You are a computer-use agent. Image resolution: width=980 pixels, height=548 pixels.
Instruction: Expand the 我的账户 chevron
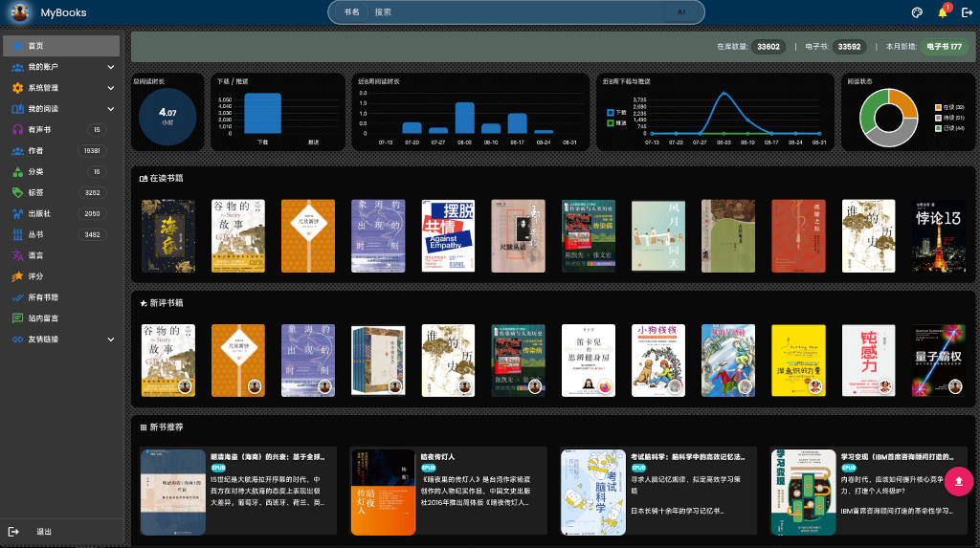coord(111,67)
